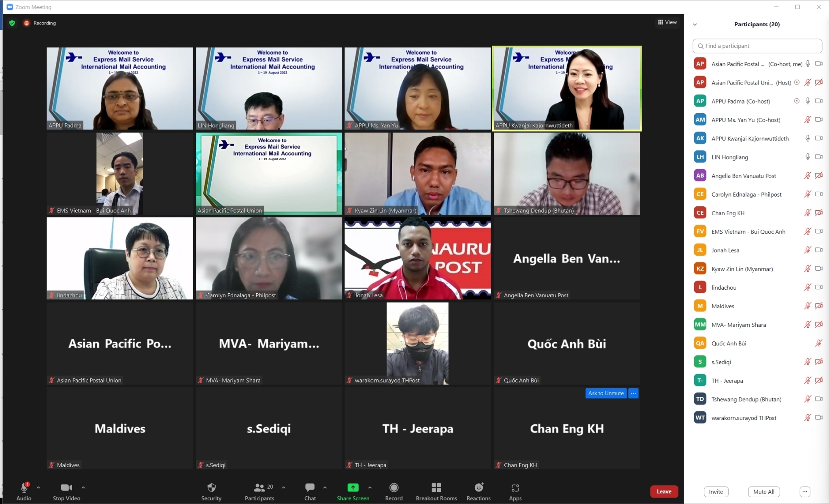
Task: Click recording indicator on APPU Padma row
Action: click(x=797, y=101)
